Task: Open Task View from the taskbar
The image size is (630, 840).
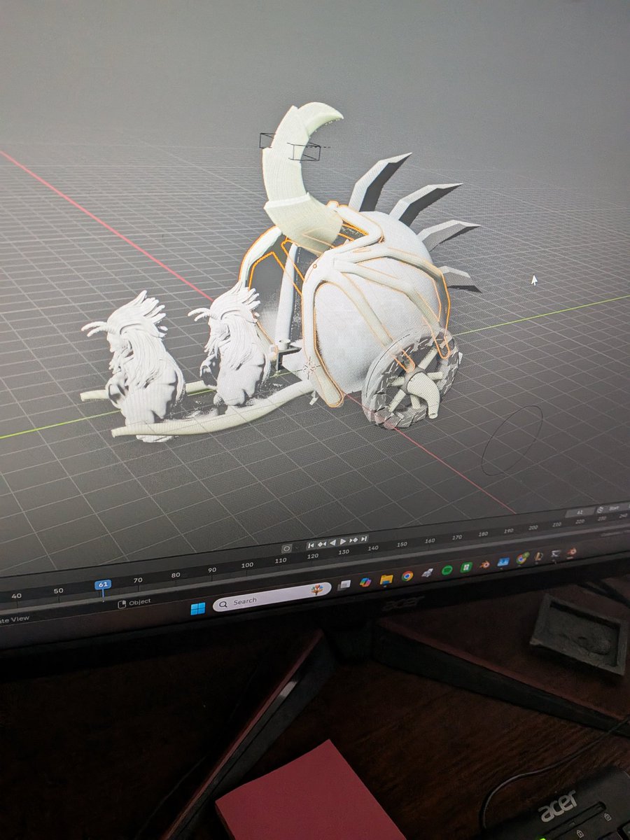Action: point(344,584)
